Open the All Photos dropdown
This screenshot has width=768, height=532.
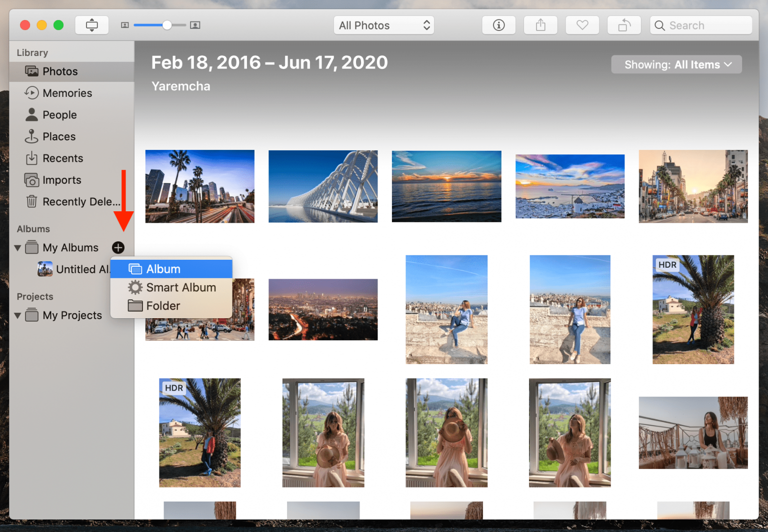(x=383, y=25)
